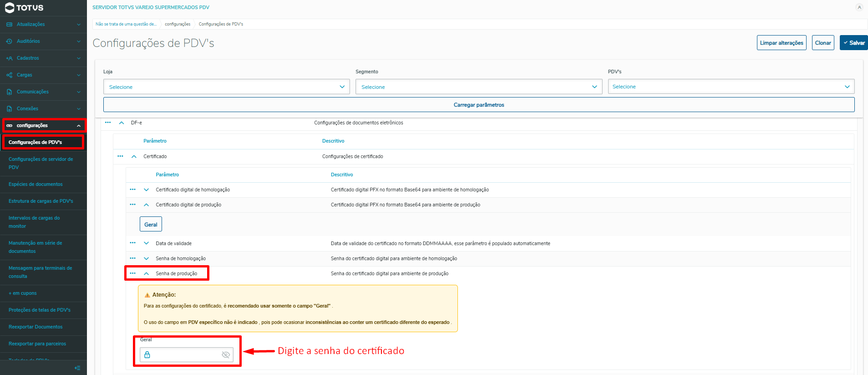Expand Data de validade row
The height and width of the screenshot is (375, 868).
146,243
